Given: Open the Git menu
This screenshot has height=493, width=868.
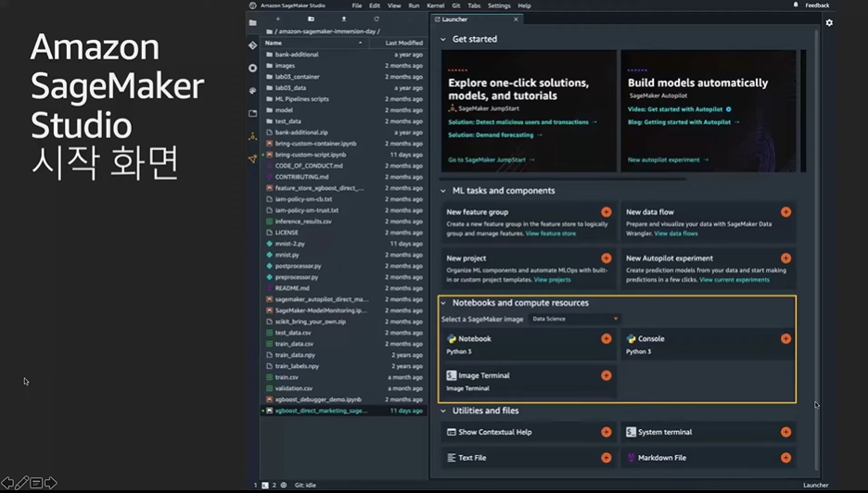Looking at the screenshot, I should [x=456, y=6].
